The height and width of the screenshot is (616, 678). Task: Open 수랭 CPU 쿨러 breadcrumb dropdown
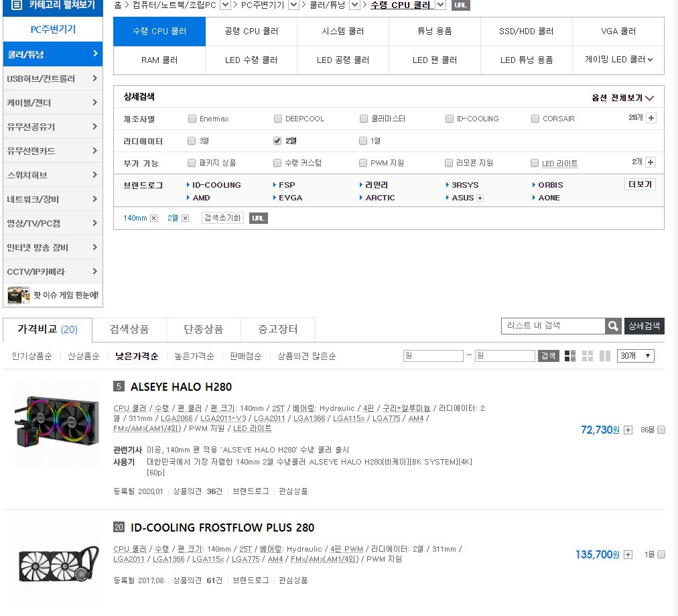(440, 5)
